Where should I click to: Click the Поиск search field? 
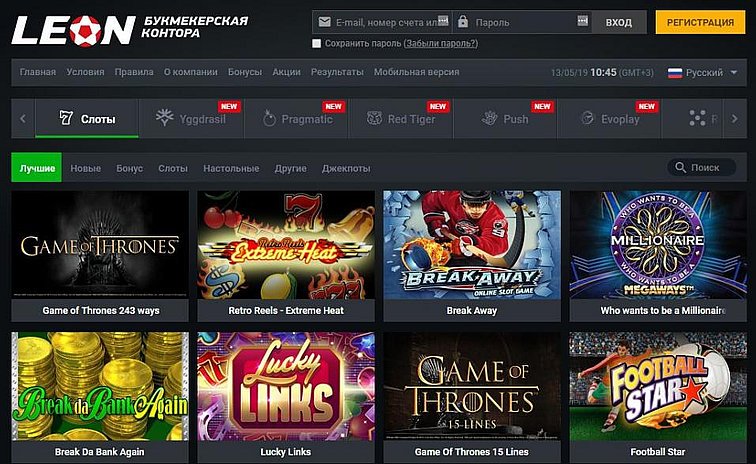click(x=702, y=167)
